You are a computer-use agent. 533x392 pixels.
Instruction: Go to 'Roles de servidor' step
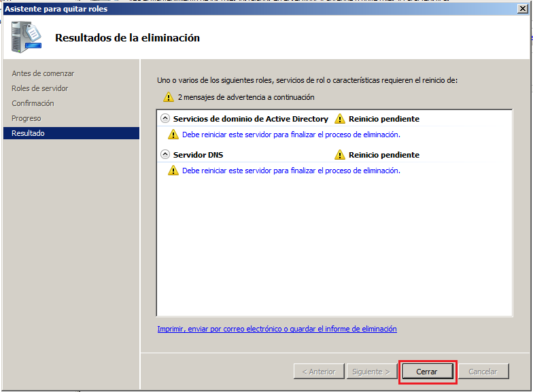[39, 88]
